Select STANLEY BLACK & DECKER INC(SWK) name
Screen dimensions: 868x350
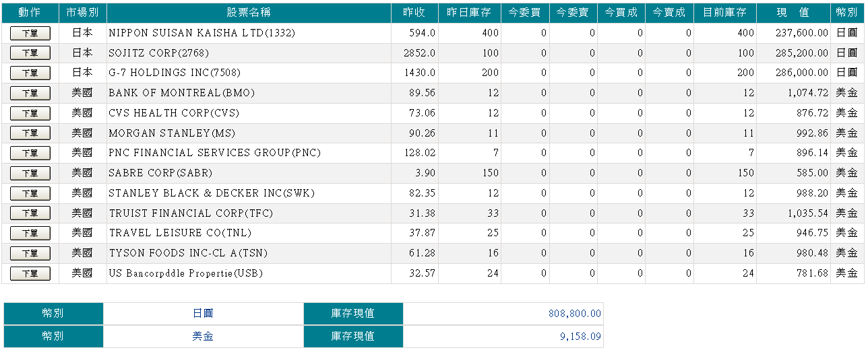coord(212,193)
